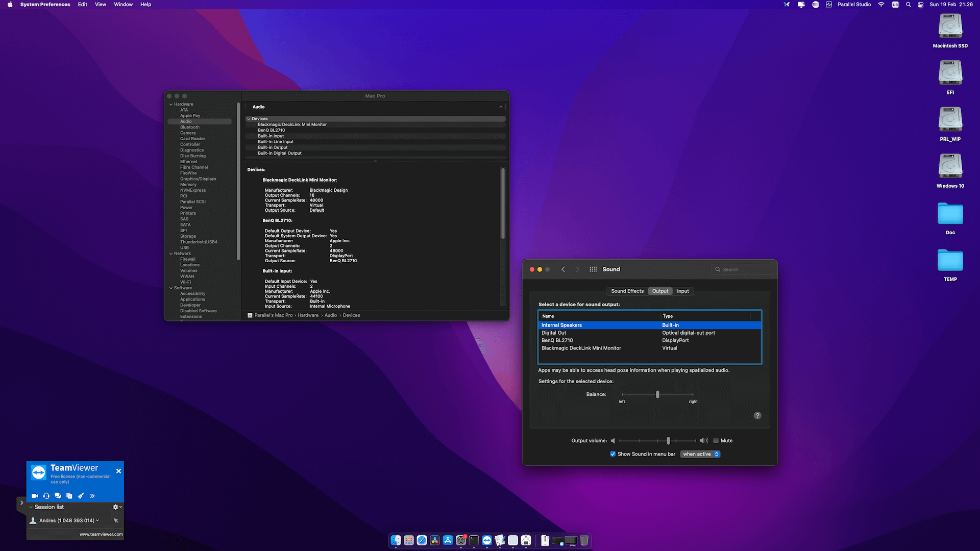The width and height of the screenshot is (980, 551).
Task: Open Terminal from the Dock
Action: tap(474, 540)
